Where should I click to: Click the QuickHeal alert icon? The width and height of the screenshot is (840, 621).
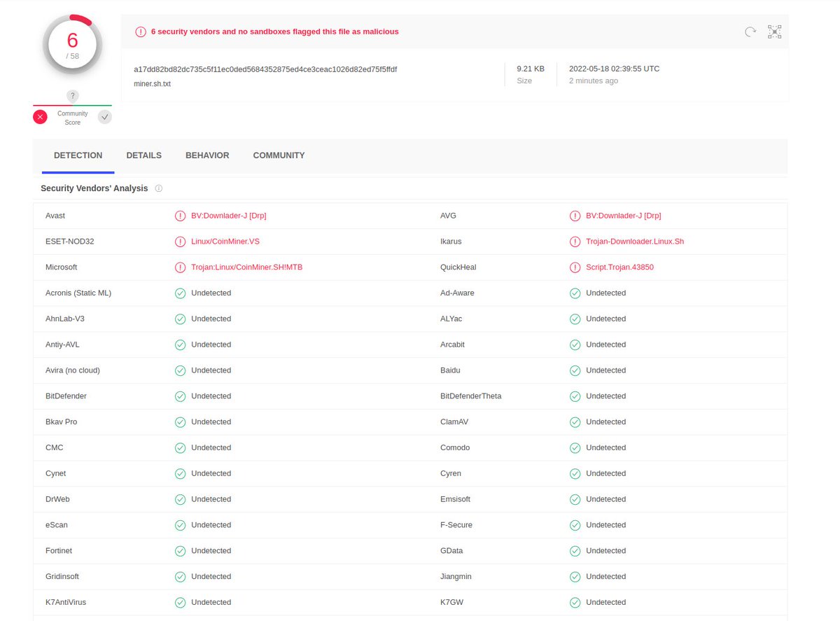(575, 267)
